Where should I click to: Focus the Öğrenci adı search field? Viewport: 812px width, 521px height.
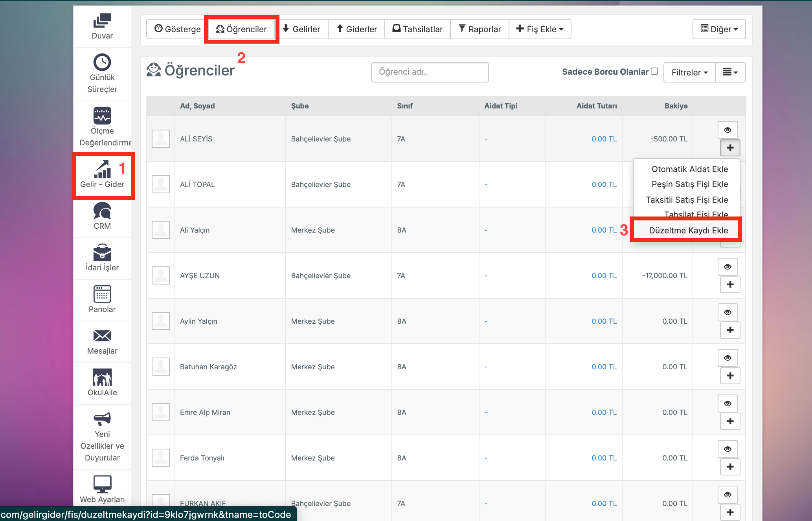430,72
